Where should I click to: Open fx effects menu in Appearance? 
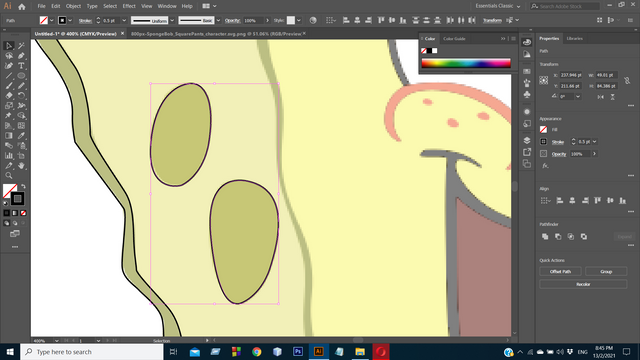tap(545, 166)
